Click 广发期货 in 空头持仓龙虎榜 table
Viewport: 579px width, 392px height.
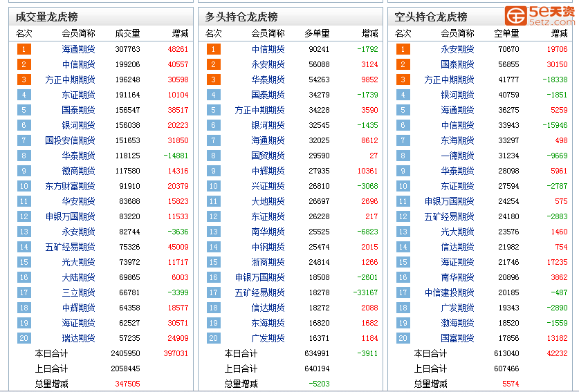[x=457, y=308]
